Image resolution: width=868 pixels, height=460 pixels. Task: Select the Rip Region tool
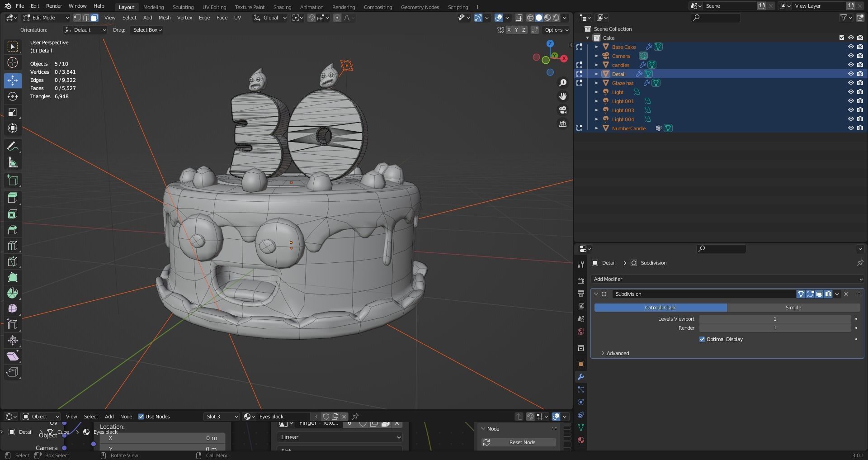[x=13, y=372]
